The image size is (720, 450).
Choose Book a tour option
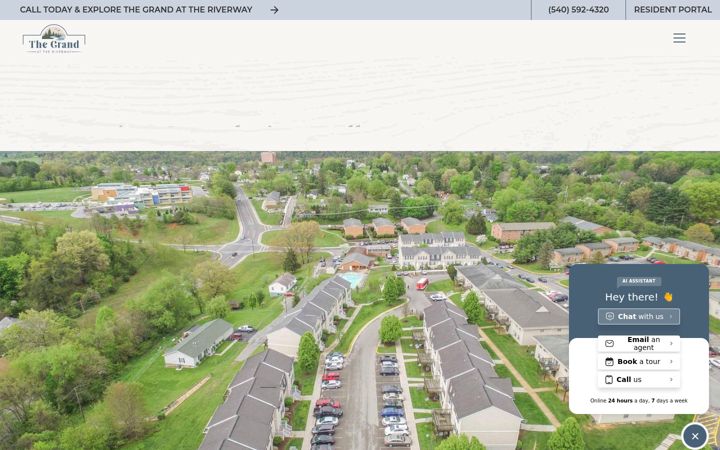(638, 362)
